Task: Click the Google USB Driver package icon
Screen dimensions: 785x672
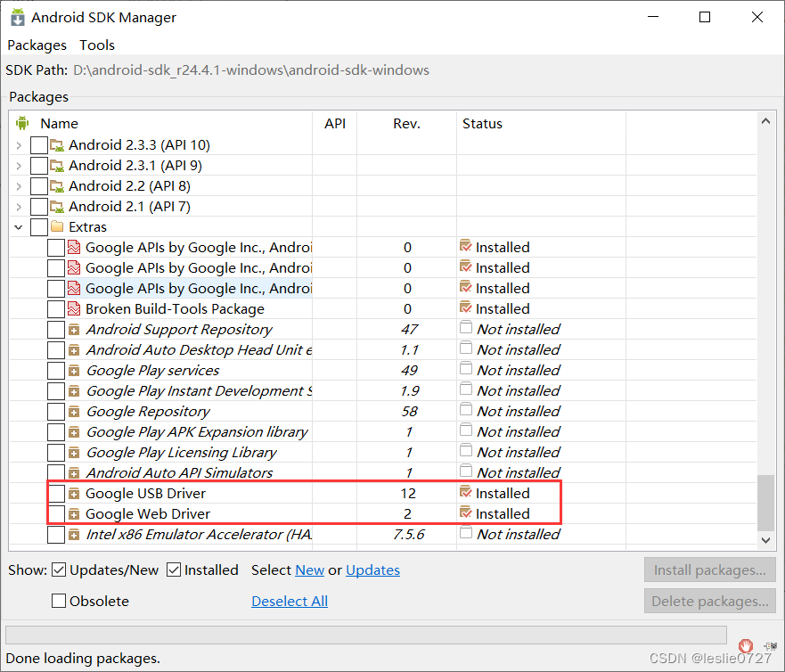Action: point(74,495)
